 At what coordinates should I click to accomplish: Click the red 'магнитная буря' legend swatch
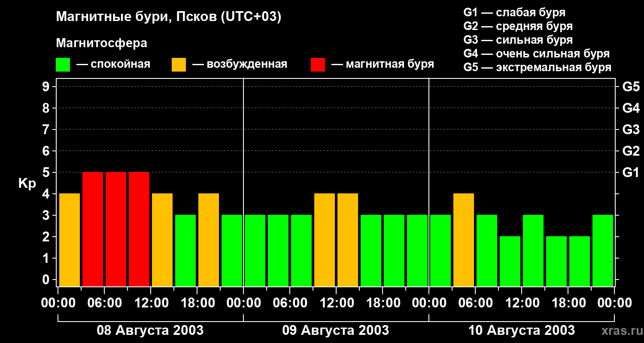(x=318, y=65)
